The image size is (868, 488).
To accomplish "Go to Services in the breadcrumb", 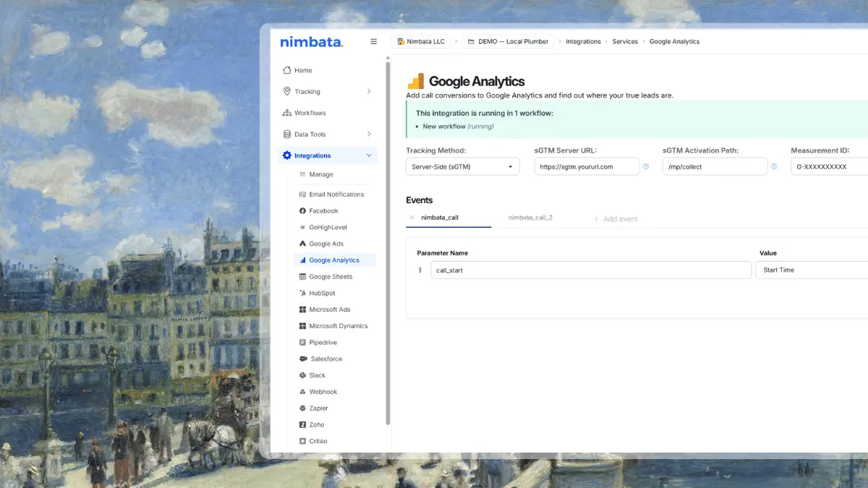I will [x=625, y=42].
